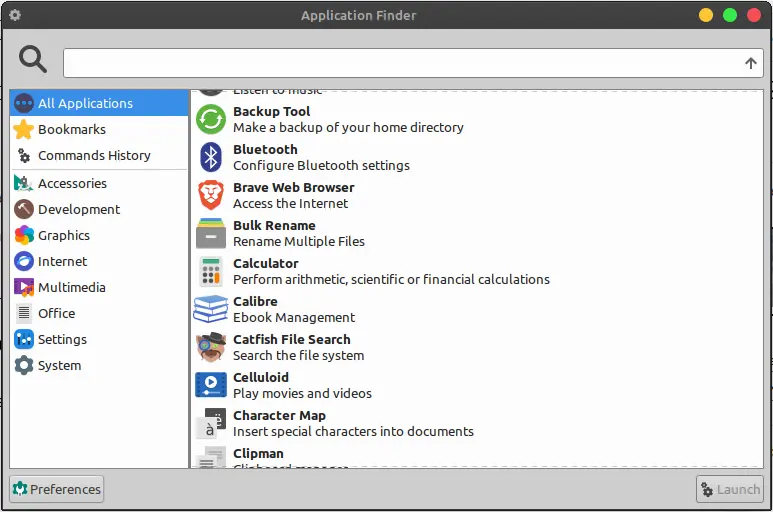Click the Clipman clipboard icon
This screenshot has height=512, width=773.
211,457
